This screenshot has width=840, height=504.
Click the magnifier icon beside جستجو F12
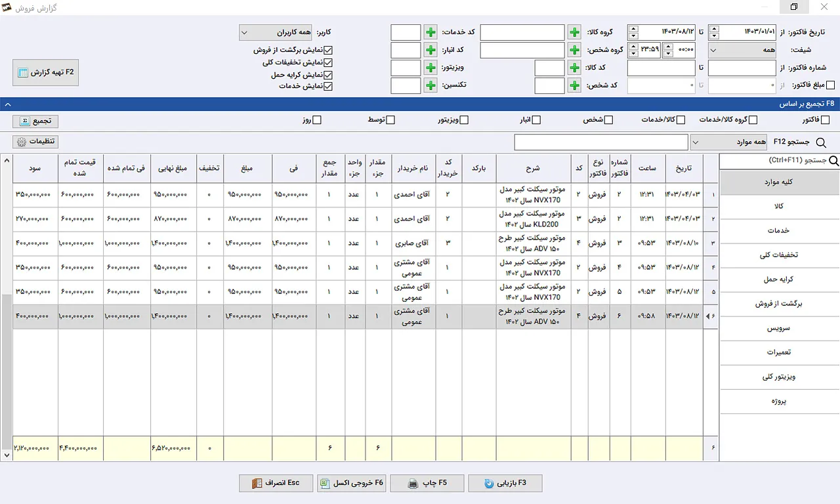[820, 142]
